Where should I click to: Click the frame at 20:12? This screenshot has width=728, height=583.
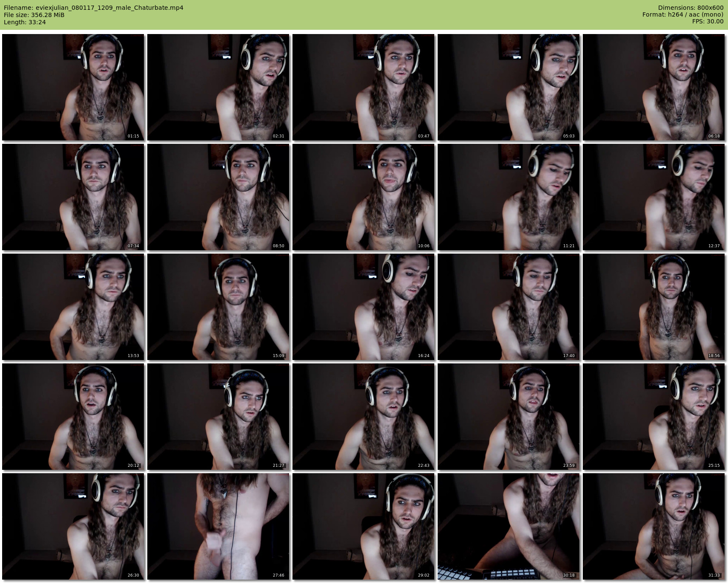(x=73, y=417)
